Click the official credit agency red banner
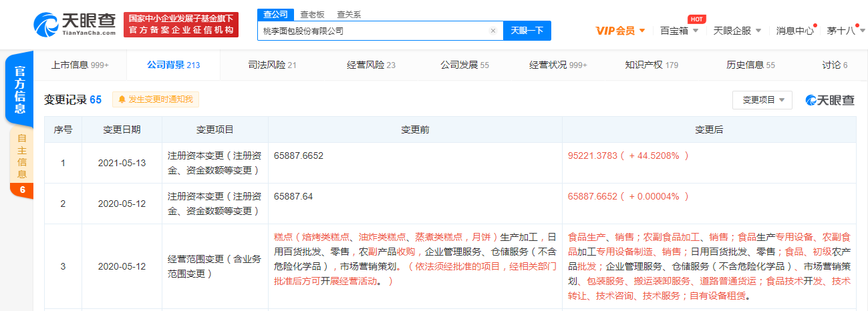The width and height of the screenshot is (868, 311). (181, 25)
